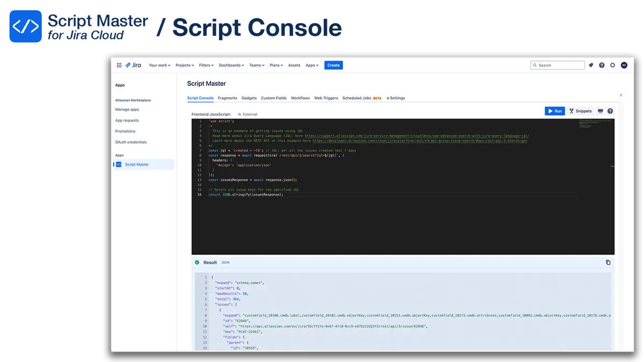Select the Script Console tab
The image size is (644, 362).
[200, 98]
